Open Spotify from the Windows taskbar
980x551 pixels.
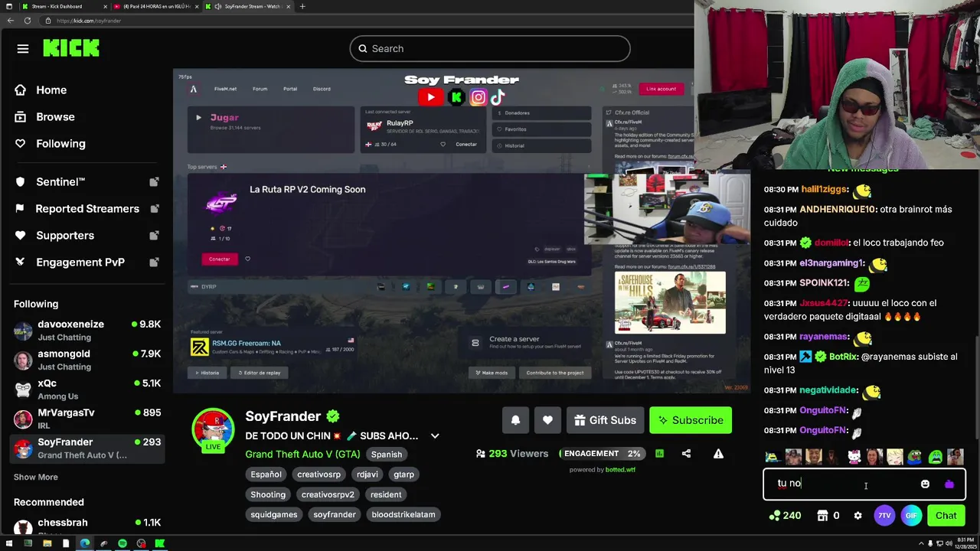(122, 543)
